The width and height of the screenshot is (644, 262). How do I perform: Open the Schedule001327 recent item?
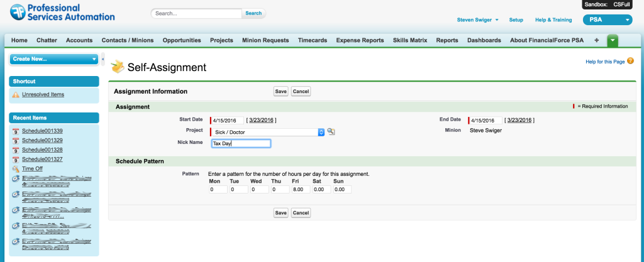pos(42,159)
